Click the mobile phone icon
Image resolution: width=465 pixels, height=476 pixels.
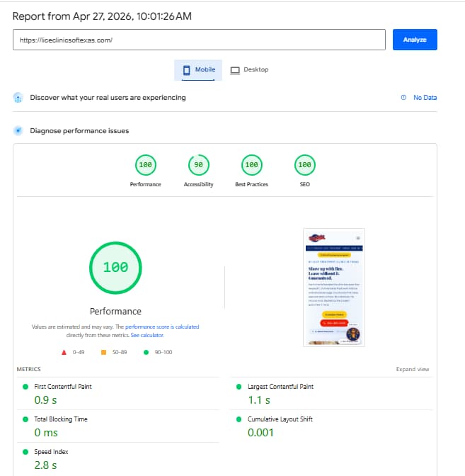pyautogui.click(x=187, y=70)
